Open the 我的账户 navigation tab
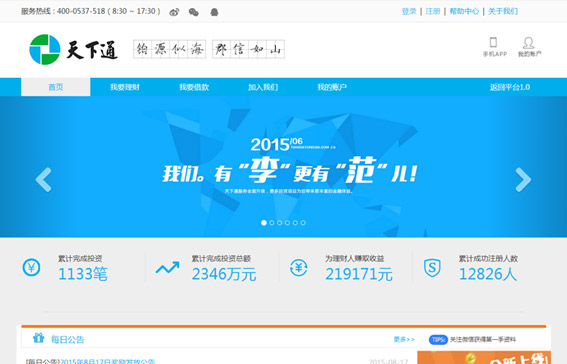Image resolution: width=567 pixels, height=364 pixels. [332, 87]
